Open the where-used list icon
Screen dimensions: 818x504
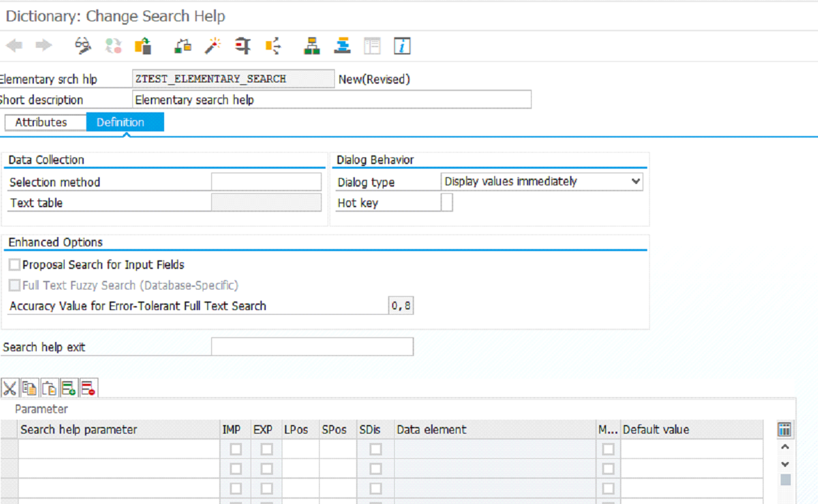(x=272, y=46)
